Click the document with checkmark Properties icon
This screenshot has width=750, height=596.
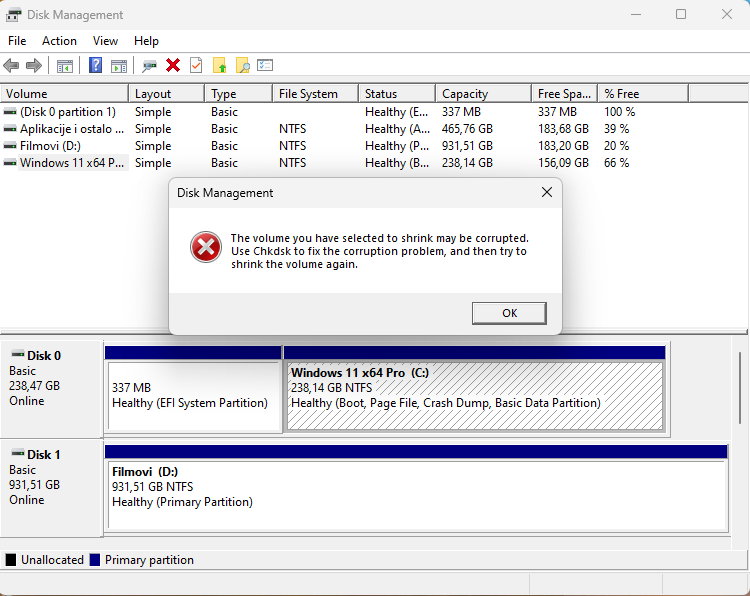pos(196,65)
